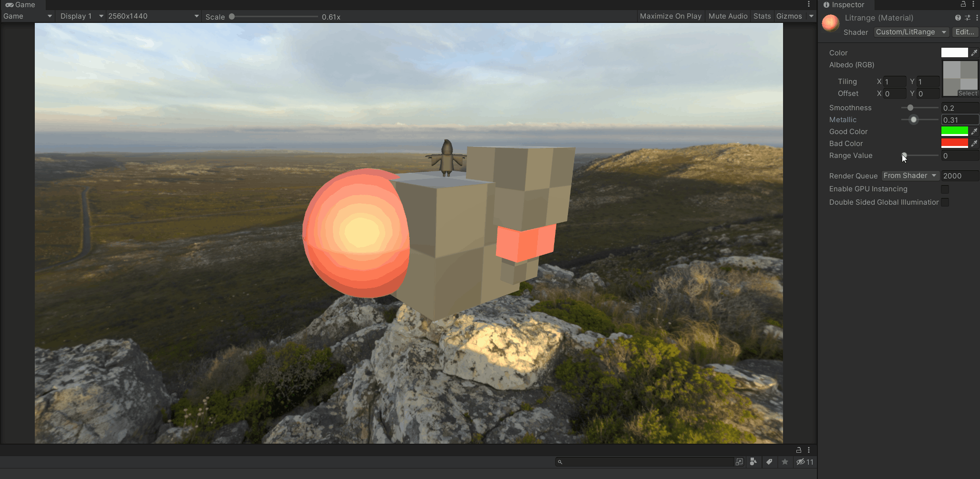Toggle Gizmos in Game view
The width and height of the screenshot is (980, 479).
(x=789, y=16)
